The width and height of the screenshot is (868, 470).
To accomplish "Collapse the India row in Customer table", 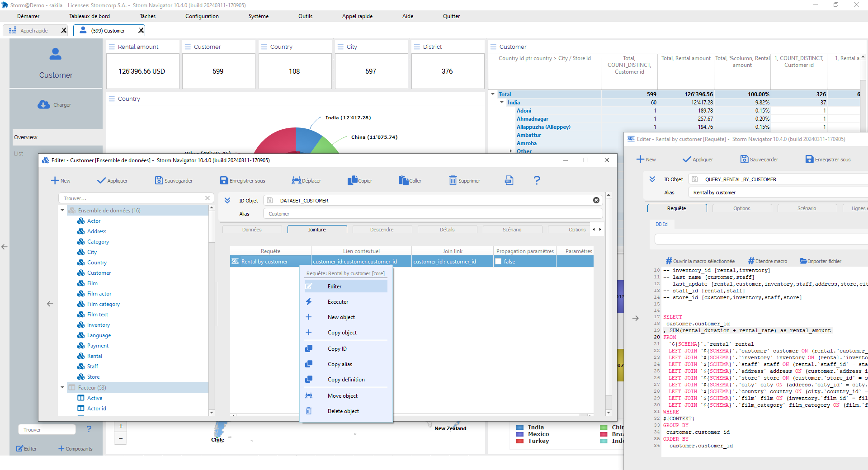I will (x=502, y=102).
